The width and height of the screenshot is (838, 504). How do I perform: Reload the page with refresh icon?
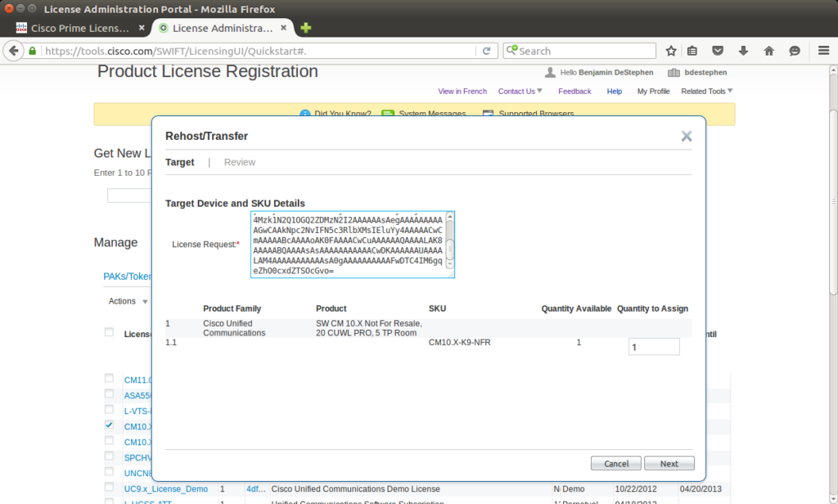486,51
